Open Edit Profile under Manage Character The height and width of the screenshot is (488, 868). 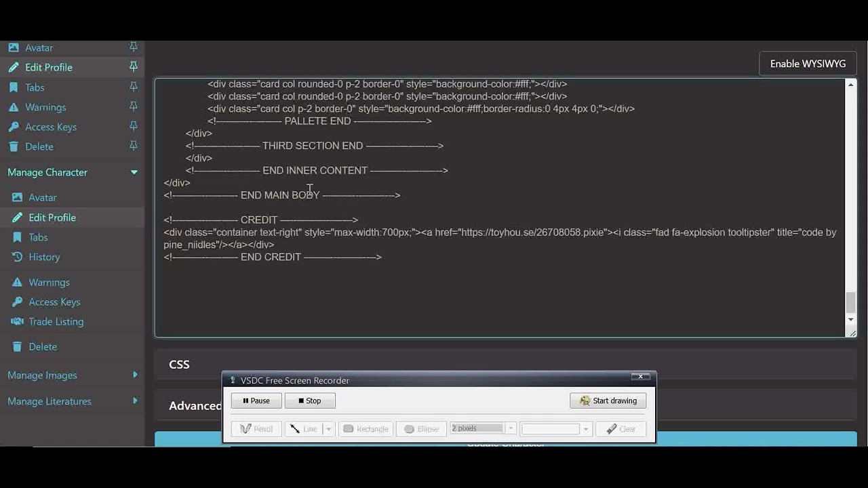click(x=52, y=218)
